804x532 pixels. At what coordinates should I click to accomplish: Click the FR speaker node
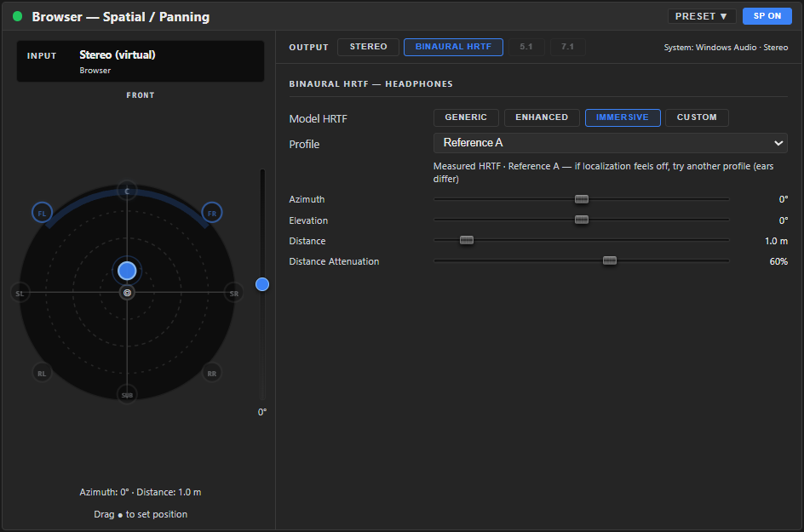[212, 213]
